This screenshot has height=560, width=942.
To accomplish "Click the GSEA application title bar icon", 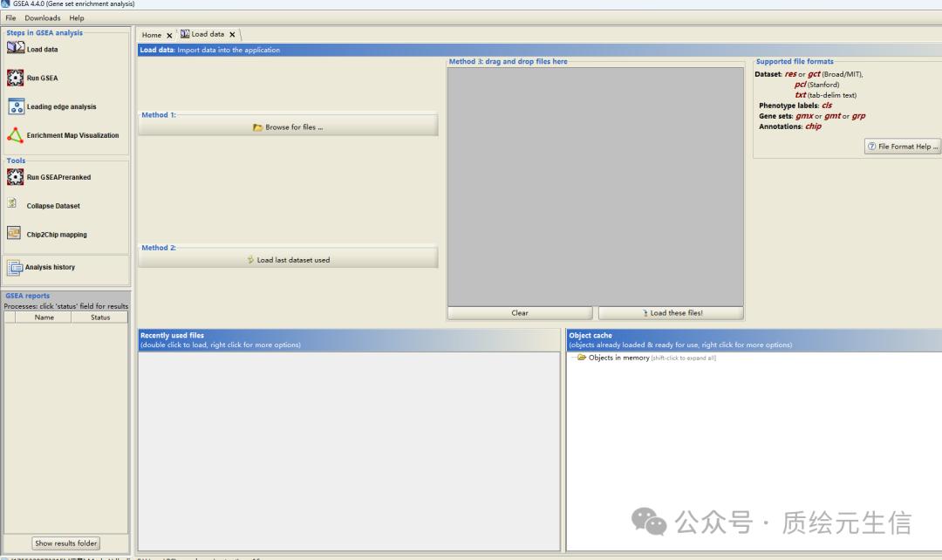I will tap(5, 3).
